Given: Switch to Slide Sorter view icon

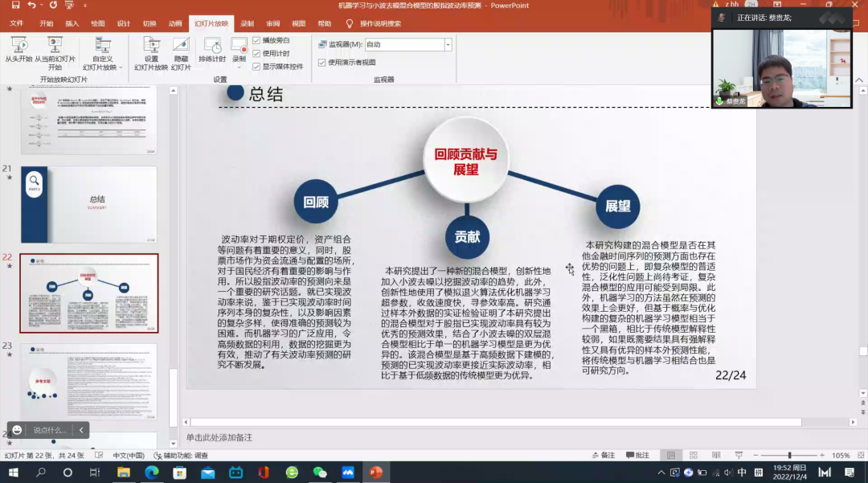Looking at the screenshot, I should point(694,456).
